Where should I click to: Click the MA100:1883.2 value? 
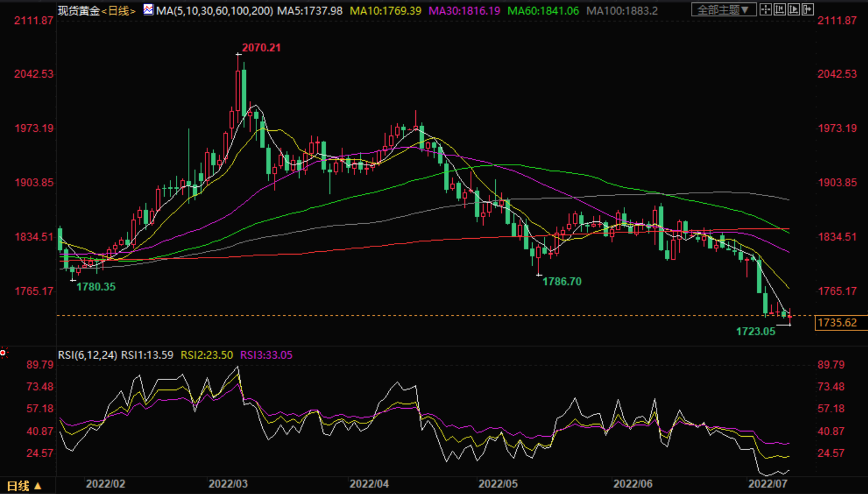[x=622, y=11]
